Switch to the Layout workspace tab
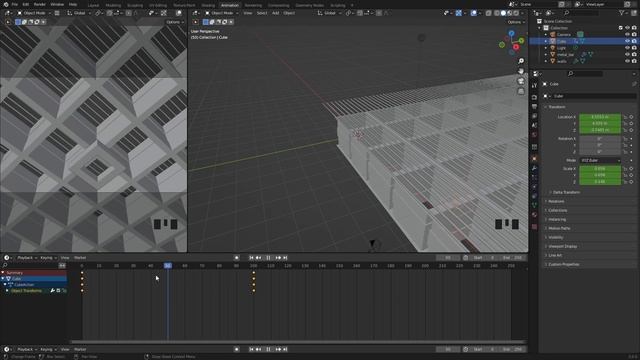The image size is (640, 360). pyautogui.click(x=93, y=5)
